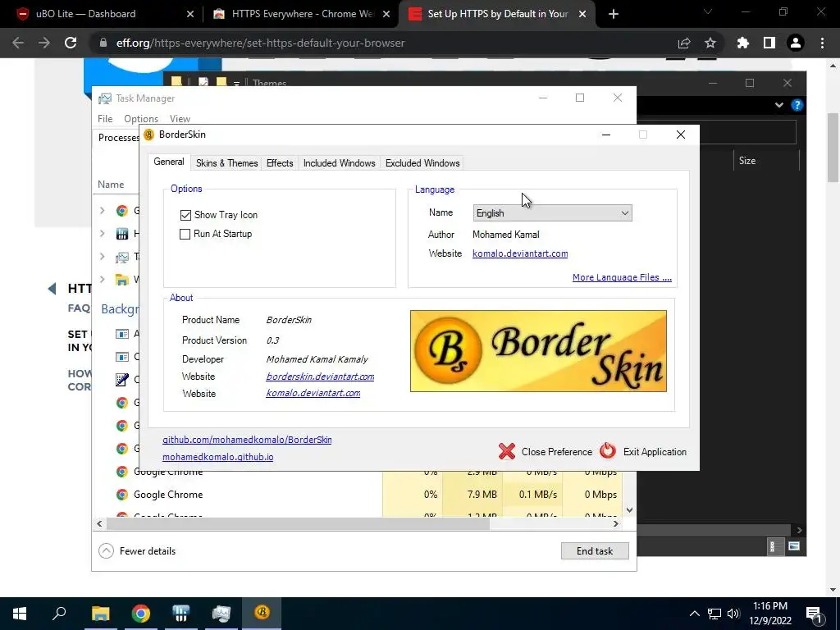The width and height of the screenshot is (840, 630).
Task: Open Chrome extensions puzzle icon
Action: click(743, 43)
